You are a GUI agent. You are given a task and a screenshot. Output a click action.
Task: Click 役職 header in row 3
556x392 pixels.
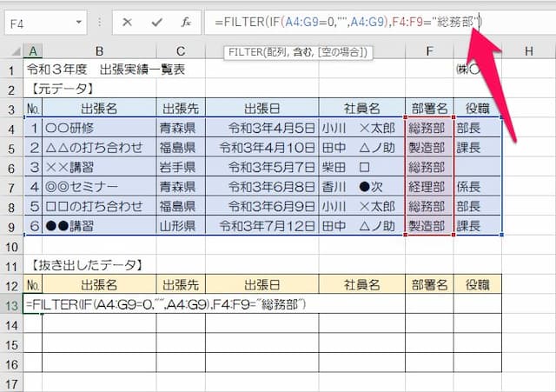(x=478, y=109)
